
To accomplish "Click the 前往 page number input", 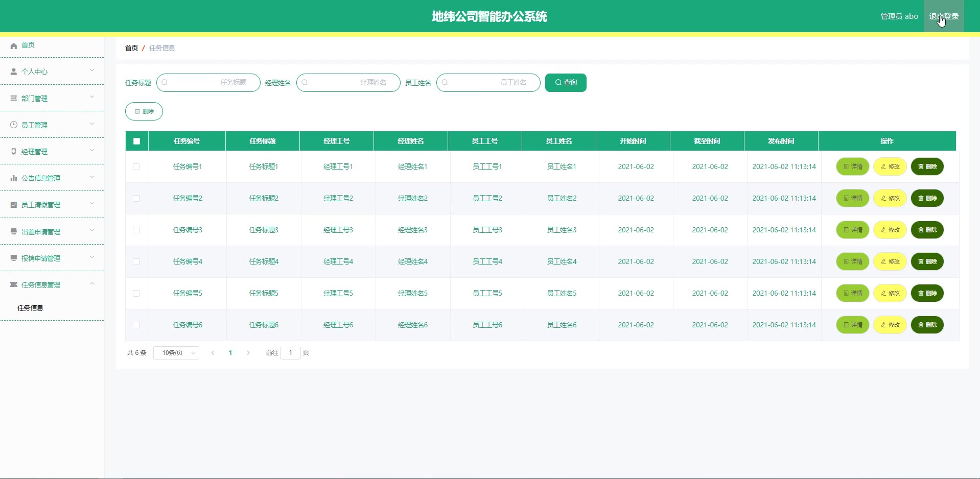I will click(290, 353).
